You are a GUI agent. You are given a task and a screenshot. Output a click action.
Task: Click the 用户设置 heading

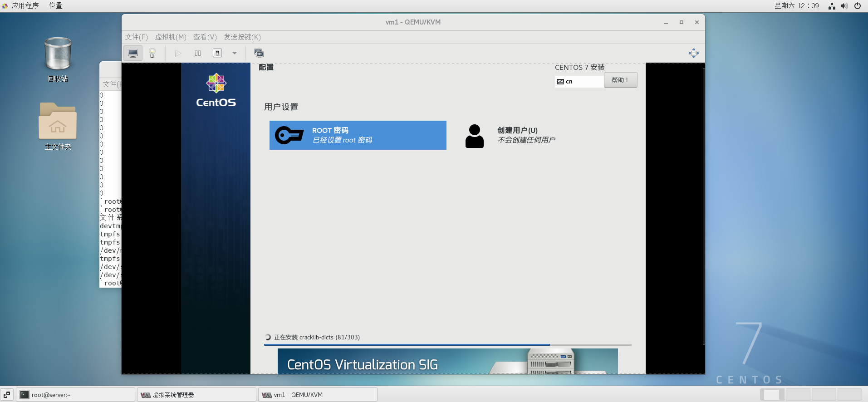pyautogui.click(x=281, y=107)
